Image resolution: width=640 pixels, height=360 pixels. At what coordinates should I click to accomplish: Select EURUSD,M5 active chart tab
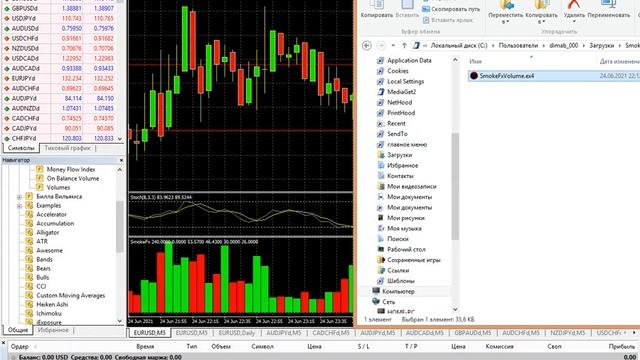coord(150,333)
